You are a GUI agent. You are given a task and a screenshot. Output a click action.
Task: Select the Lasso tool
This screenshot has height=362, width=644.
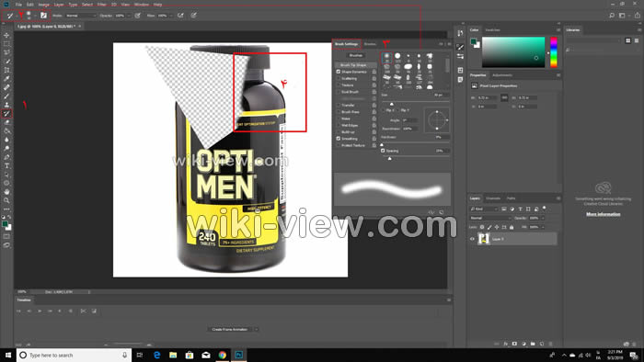click(6, 52)
